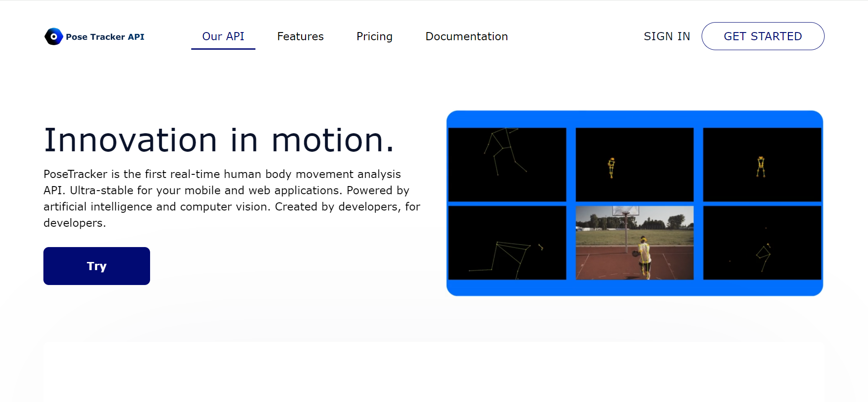This screenshot has width=868, height=402.
Task: Click the Pose Tracker eye logo icon
Action: pyautogui.click(x=54, y=37)
